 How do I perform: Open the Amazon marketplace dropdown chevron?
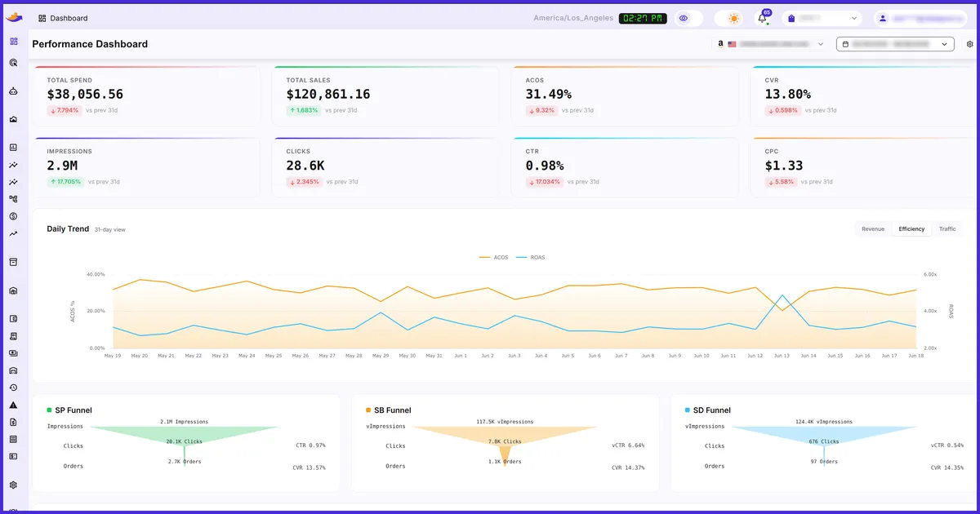pos(821,44)
